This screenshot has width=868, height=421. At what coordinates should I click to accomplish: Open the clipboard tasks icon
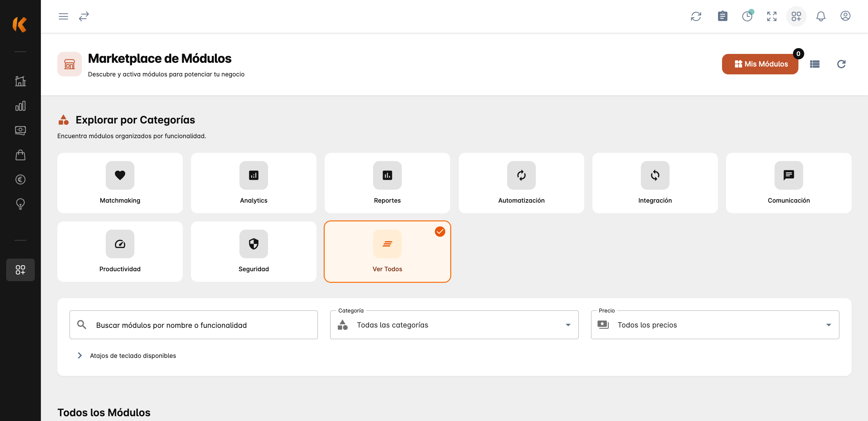point(722,16)
